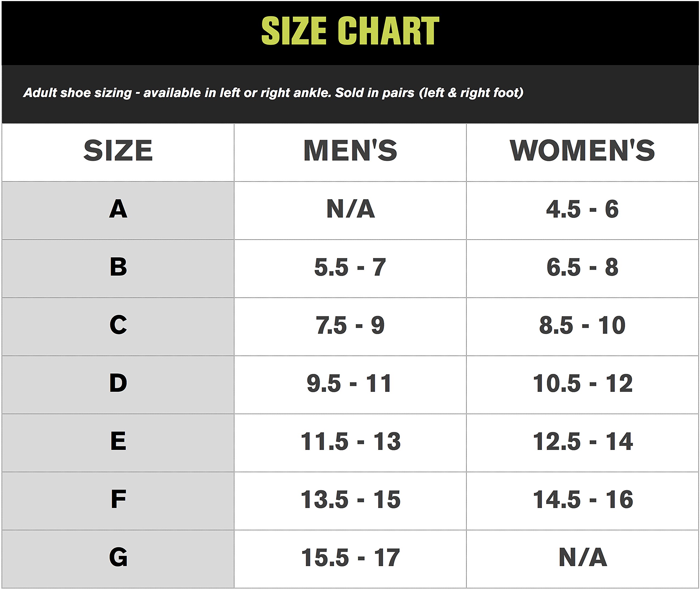Click the women's 12.5 - 14 cell
The image size is (700, 590).
click(x=582, y=441)
